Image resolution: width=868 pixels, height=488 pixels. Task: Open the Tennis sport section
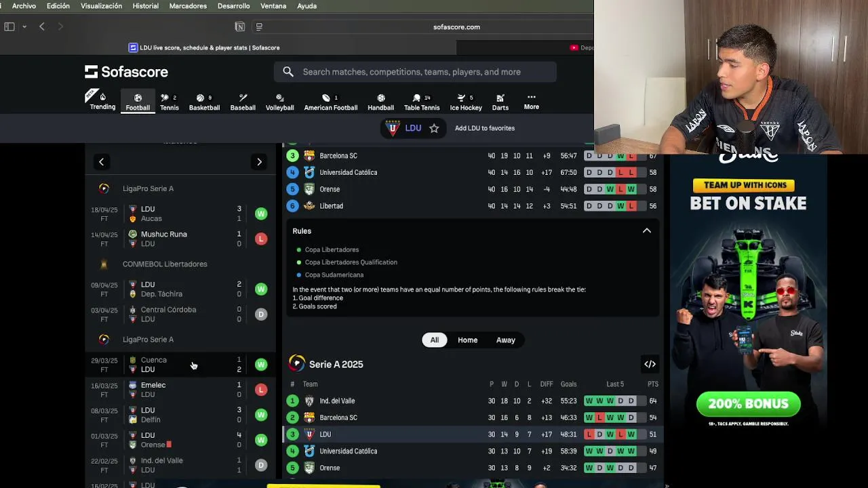[x=169, y=102]
